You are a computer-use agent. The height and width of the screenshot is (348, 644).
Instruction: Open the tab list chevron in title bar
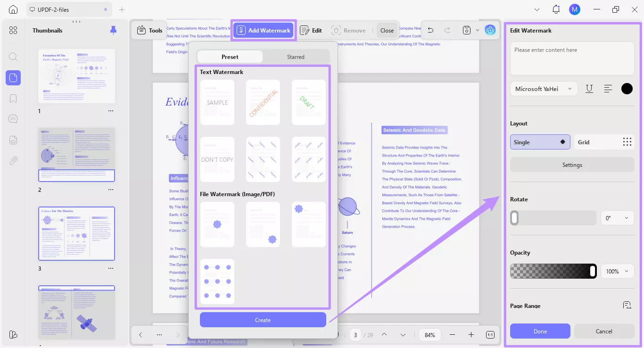[537, 9]
